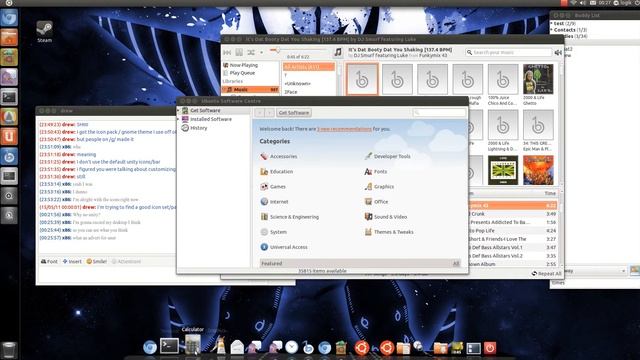Select Get Software in Software Centre
The image size is (640, 360).
205,111
